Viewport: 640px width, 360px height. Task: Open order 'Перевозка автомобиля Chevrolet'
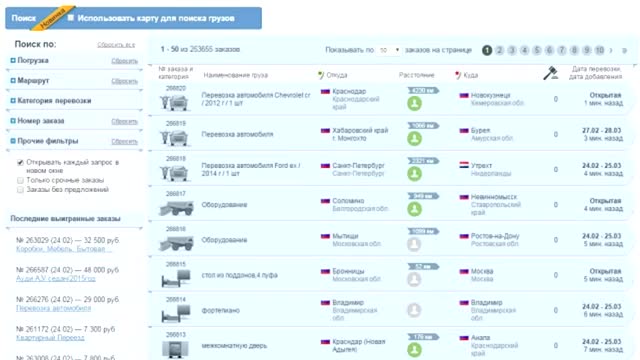tap(256, 99)
